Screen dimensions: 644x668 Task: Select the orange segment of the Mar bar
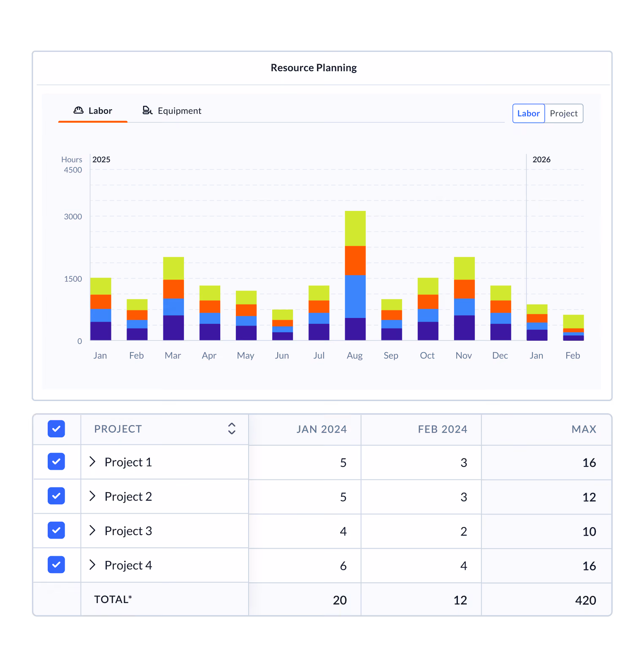point(173,289)
